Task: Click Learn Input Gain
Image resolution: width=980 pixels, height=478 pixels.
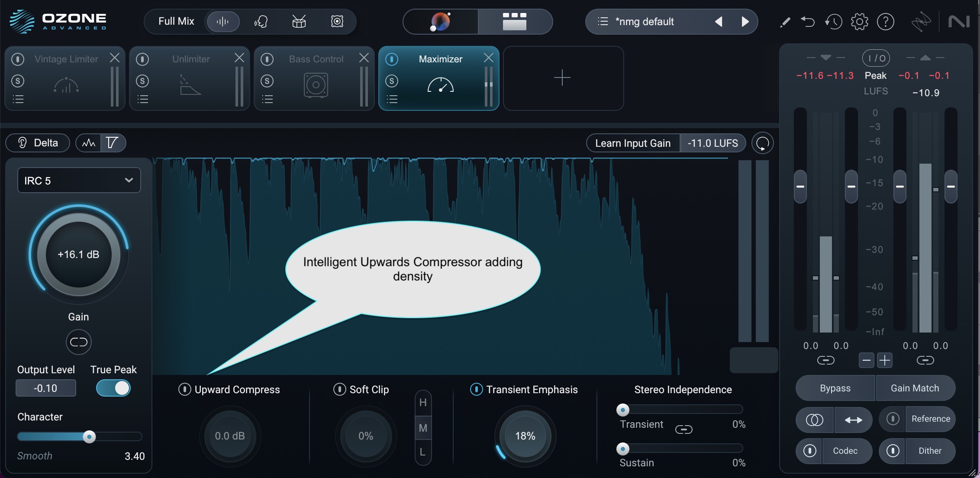Action: coord(633,143)
